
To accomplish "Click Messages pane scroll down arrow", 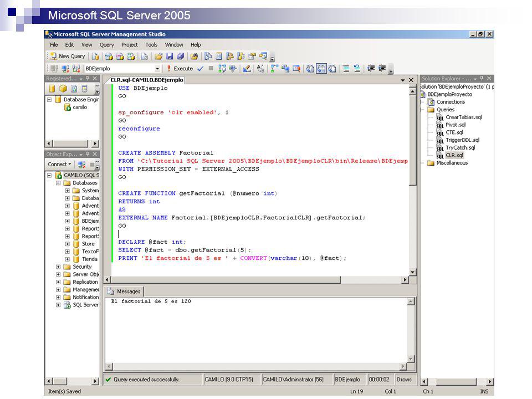I will 411,359.
